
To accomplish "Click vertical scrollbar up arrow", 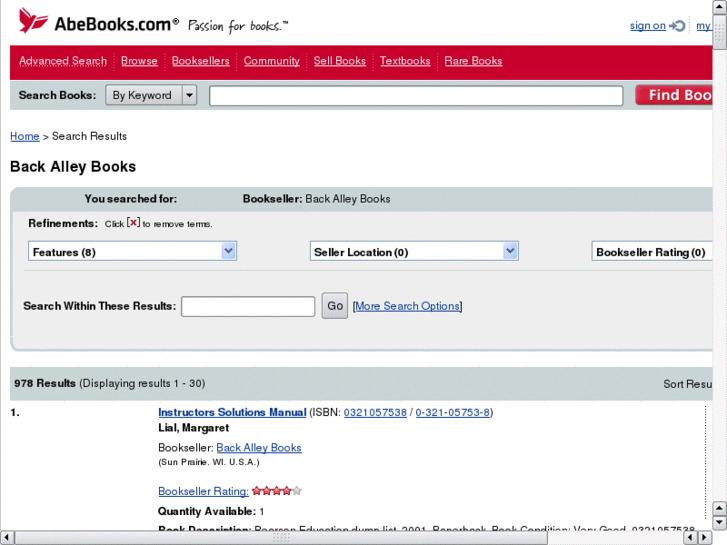I will click(x=720, y=7).
